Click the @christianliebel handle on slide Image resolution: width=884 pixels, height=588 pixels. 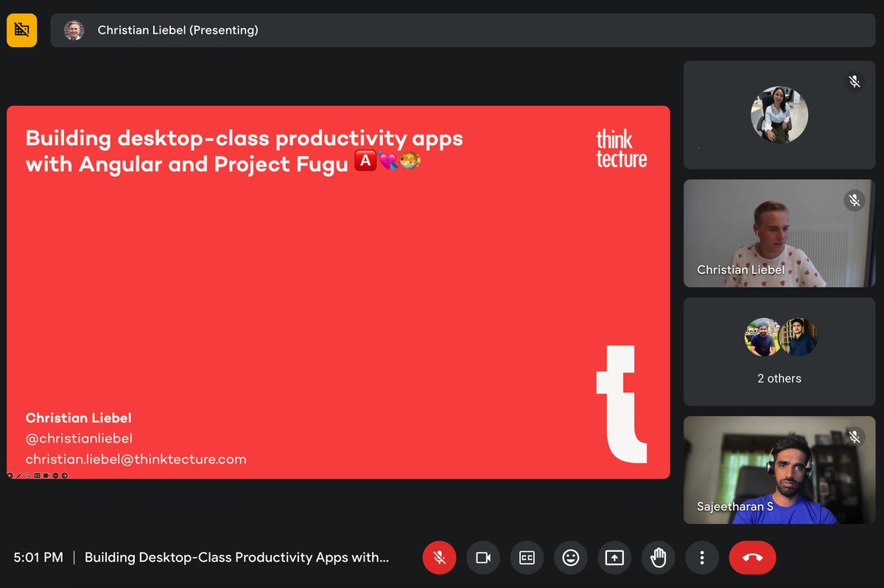[x=79, y=438]
